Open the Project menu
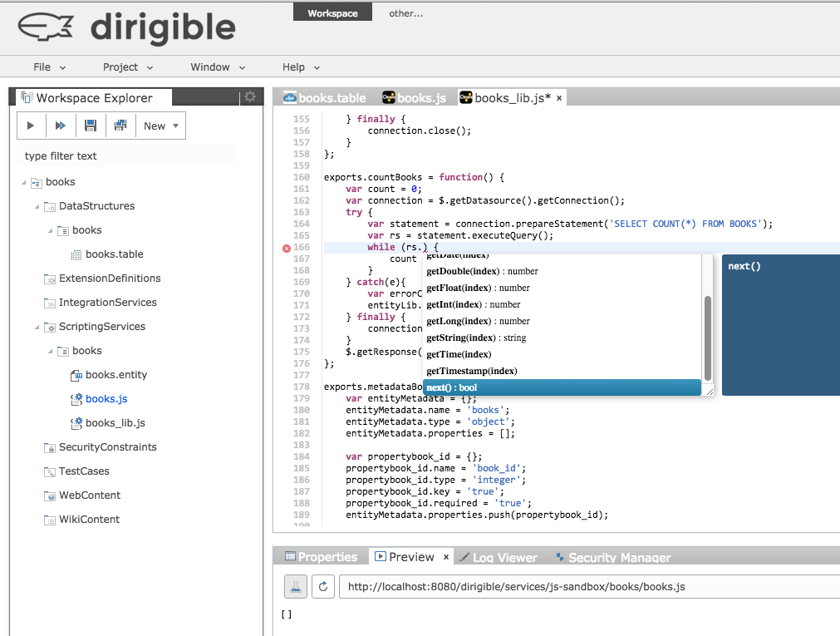The image size is (840, 636). 127,67
